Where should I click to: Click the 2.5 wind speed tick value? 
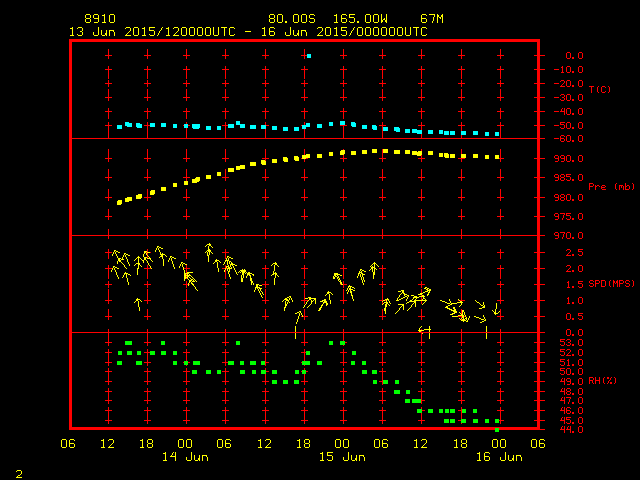point(574,253)
